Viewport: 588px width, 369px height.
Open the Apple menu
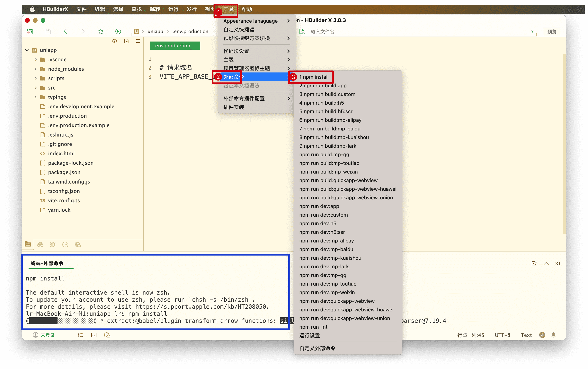click(x=32, y=9)
